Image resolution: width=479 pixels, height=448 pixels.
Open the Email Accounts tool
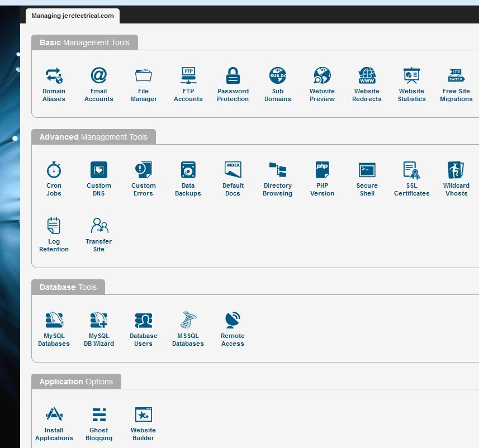click(x=98, y=84)
